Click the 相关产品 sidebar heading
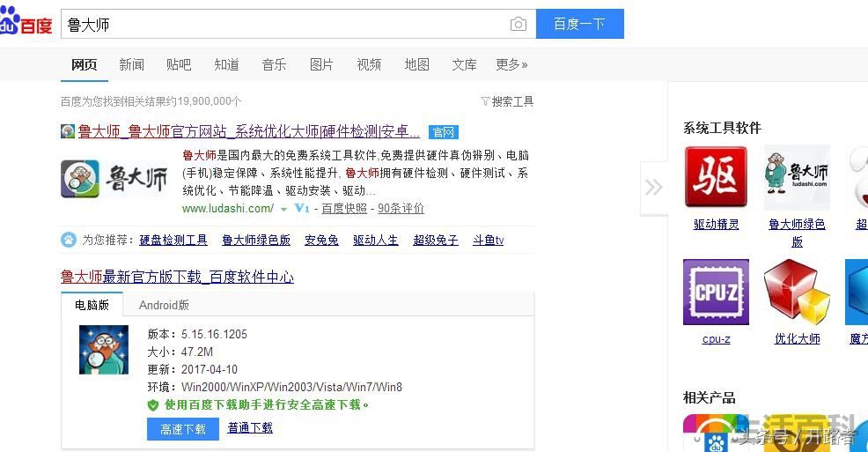The image size is (868, 452). pos(710,397)
